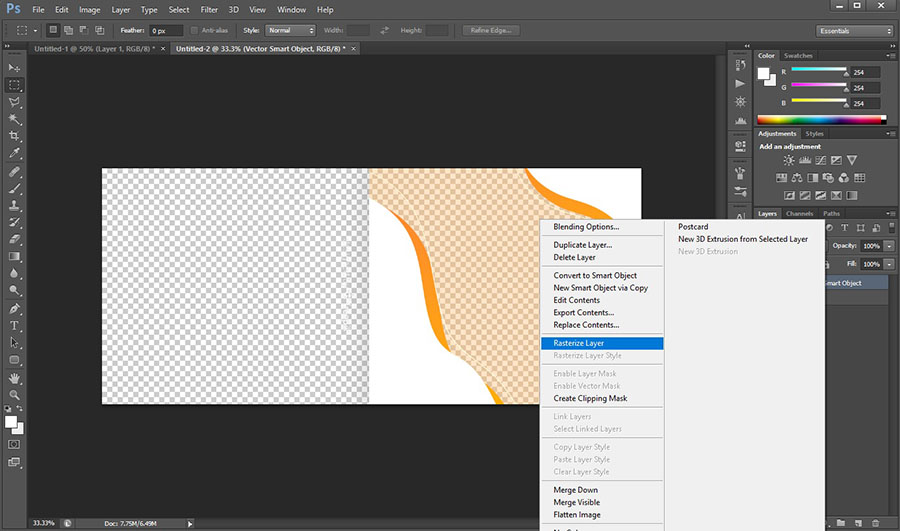Select the Move tool
The height and width of the screenshot is (531, 900).
[15, 67]
